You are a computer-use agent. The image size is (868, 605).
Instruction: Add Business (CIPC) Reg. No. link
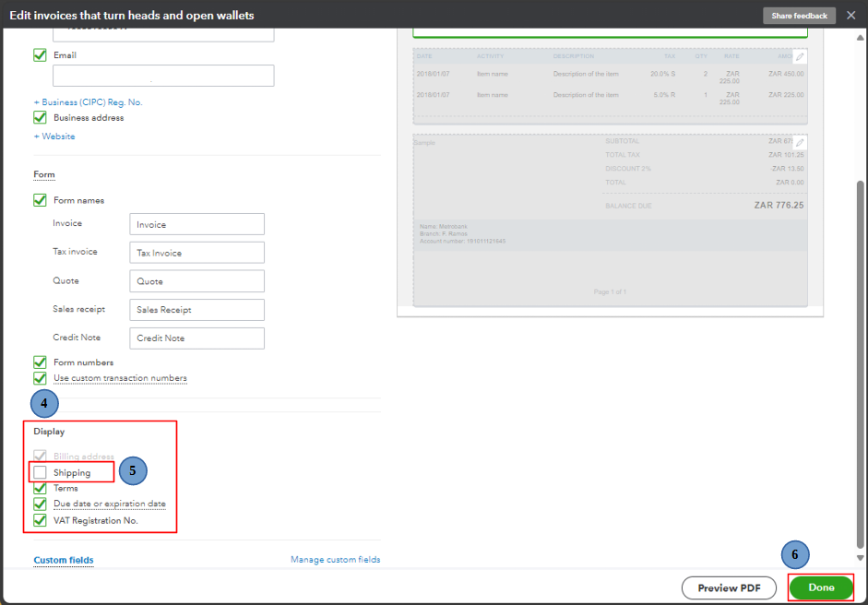point(88,102)
